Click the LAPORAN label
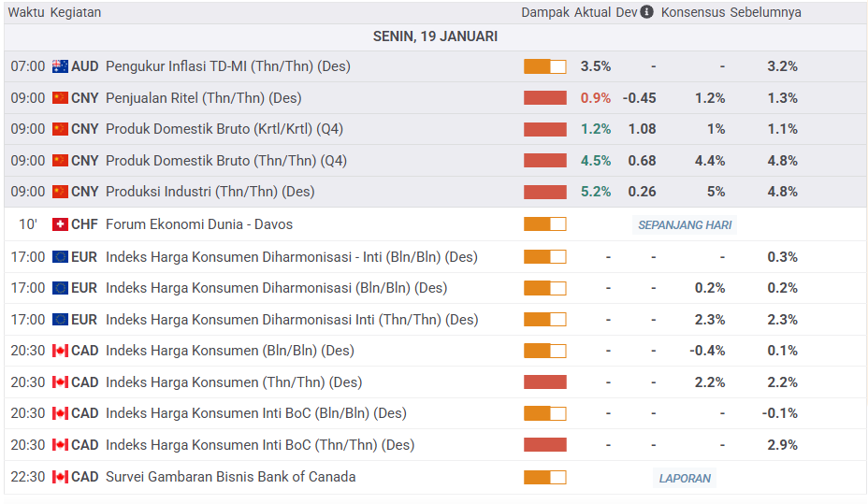868x504 pixels. coord(685,478)
